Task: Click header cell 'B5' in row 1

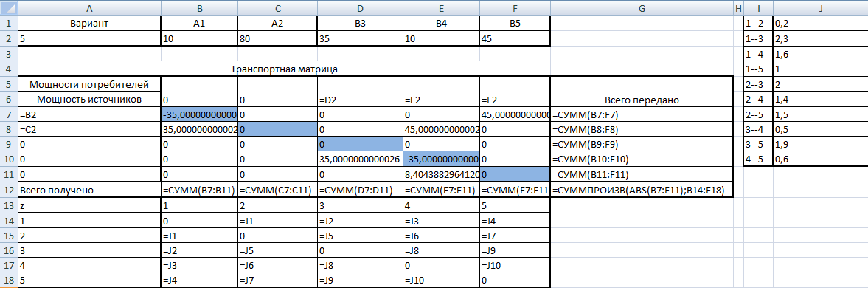Action: pos(515,24)
